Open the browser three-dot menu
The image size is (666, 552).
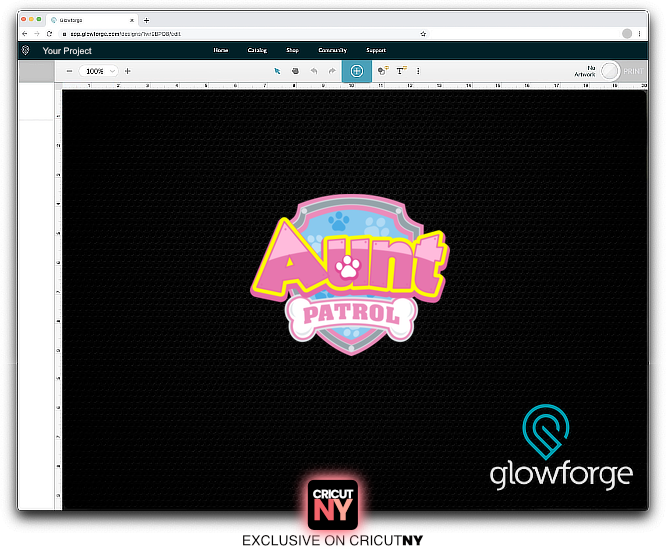[640, 34]
